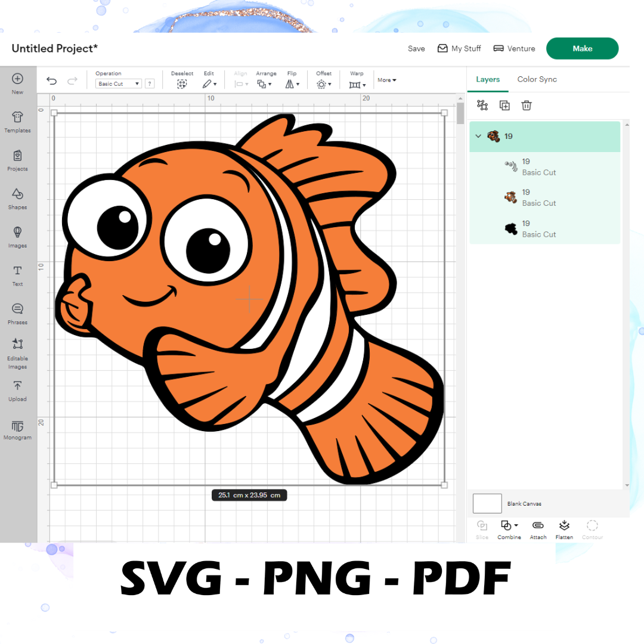Open the Edit dropdown

[209, 84]
